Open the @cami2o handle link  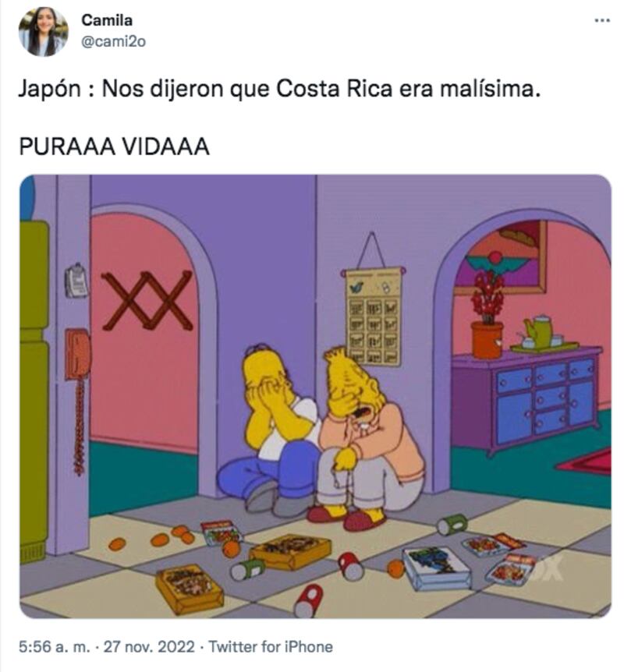113,42
